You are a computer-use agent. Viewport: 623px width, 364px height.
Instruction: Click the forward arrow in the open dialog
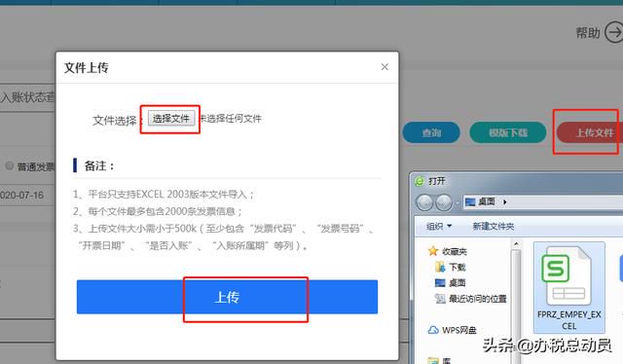(x=444, y=202)
